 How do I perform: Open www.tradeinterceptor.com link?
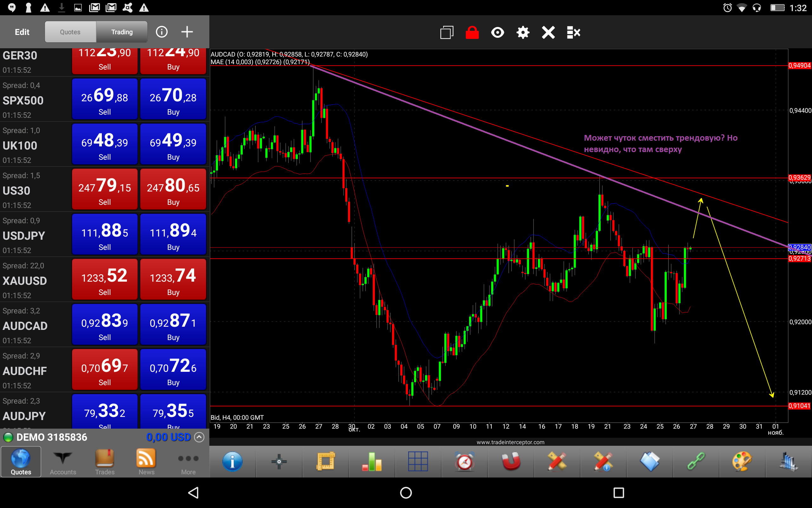pyautogui.click(x=510, y=442)
